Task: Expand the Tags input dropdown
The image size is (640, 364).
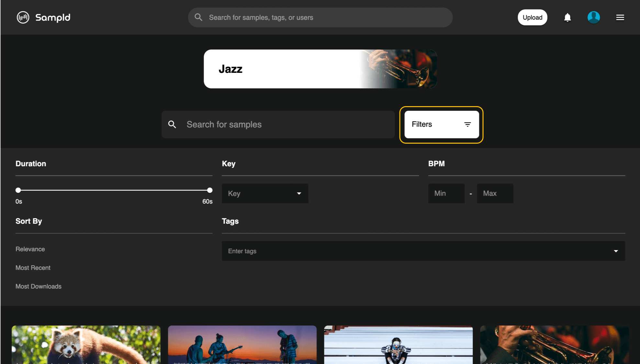Action: pos(616,251)
